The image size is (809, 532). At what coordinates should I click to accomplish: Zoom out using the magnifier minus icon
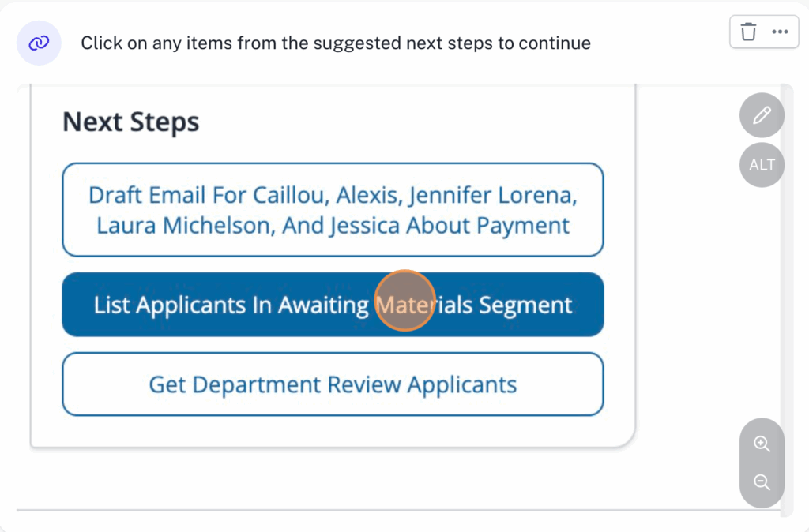coord(761,481)
